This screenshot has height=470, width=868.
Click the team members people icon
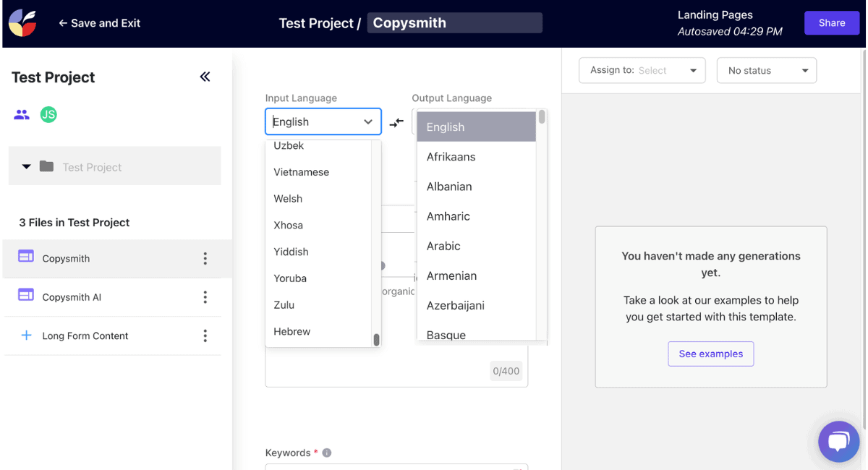(22, 114)
